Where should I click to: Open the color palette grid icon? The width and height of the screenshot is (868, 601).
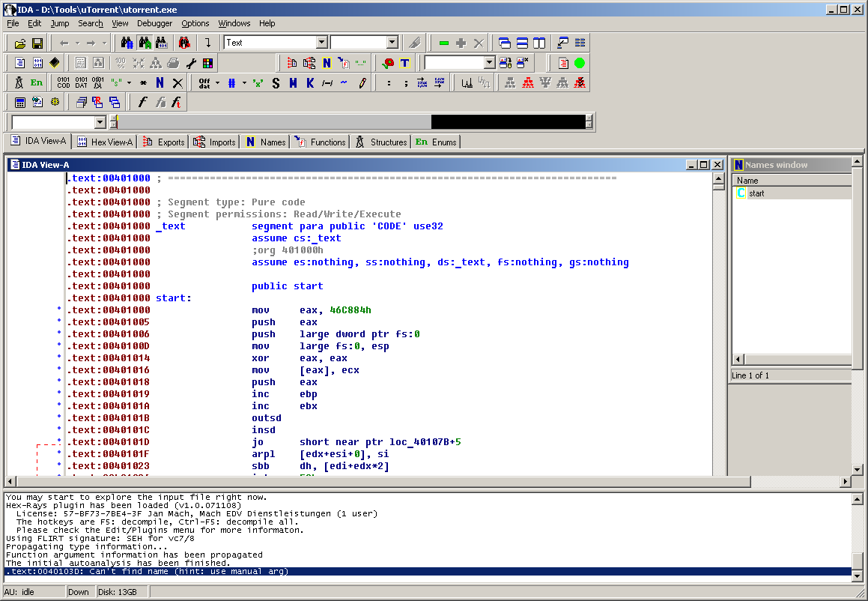click(x=207, y=63)
